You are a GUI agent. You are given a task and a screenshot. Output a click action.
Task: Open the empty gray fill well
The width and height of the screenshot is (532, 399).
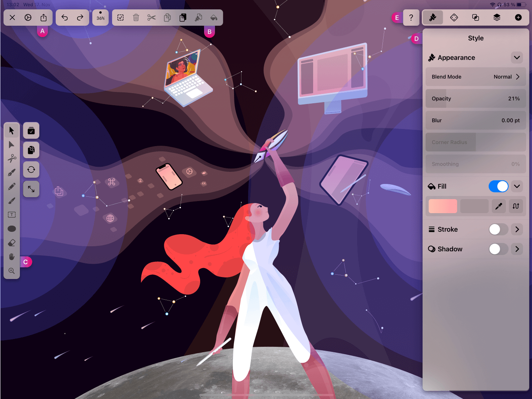pos(474,206)
